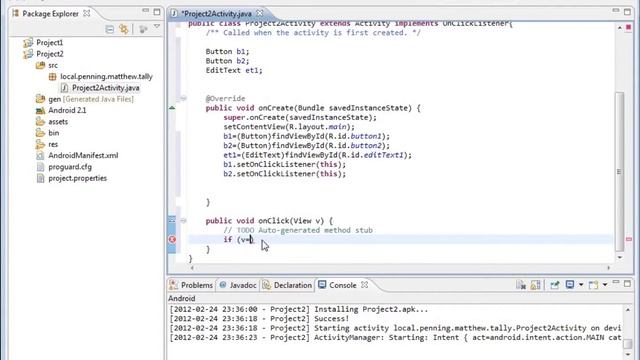Place cursor on 'EditText et1;' line
The image size is (640, 360).
click(233, 70)
